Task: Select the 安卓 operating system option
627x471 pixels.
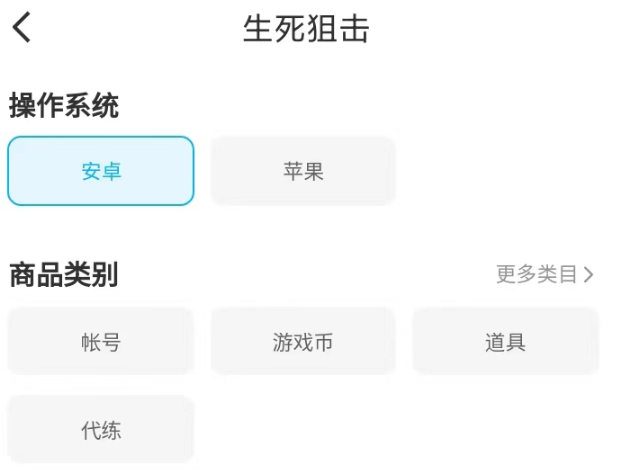Action: (x=101, y=171)
